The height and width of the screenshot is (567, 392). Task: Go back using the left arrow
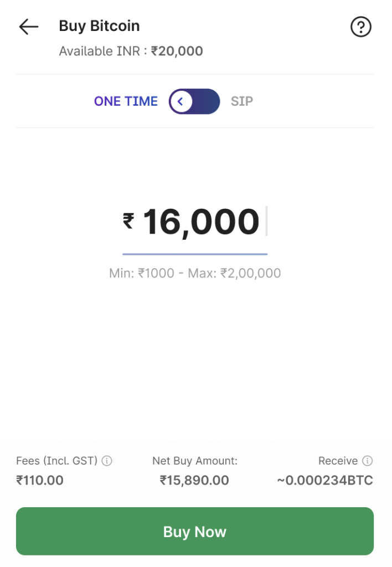(x=28, y=27)
